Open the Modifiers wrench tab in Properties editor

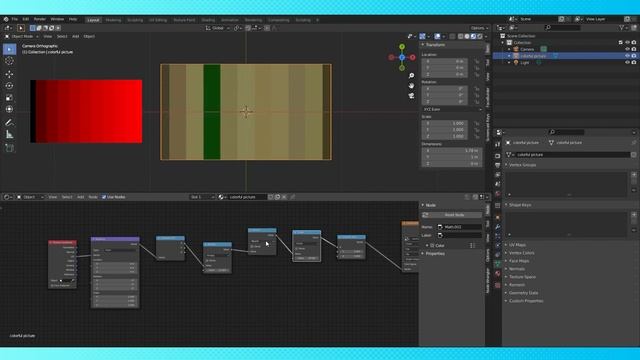498,227
